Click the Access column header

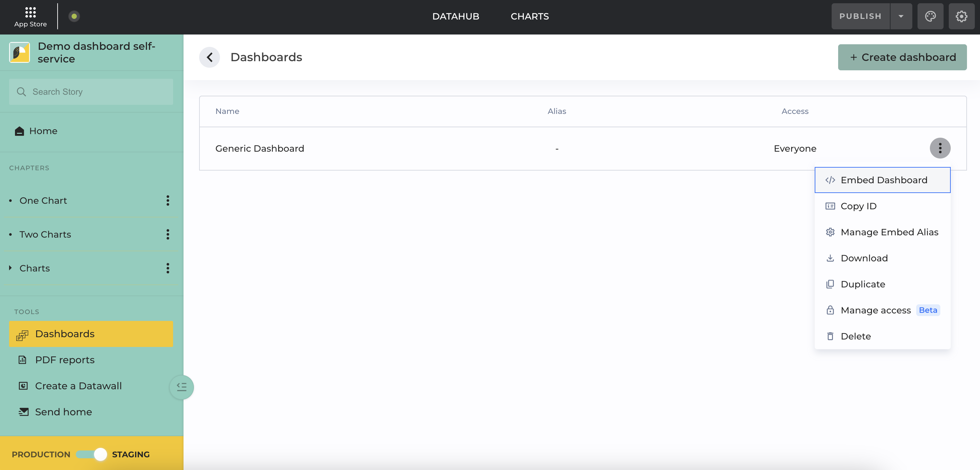(795, 111)
